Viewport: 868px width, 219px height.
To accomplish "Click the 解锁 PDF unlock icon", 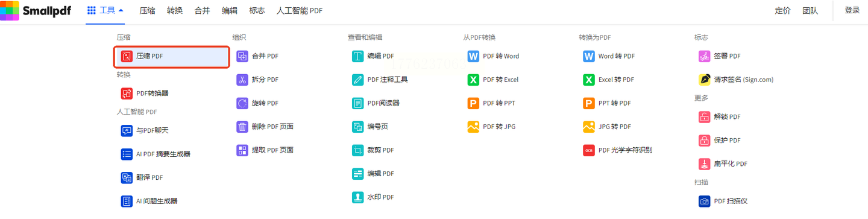I will [x=704, y=117].
